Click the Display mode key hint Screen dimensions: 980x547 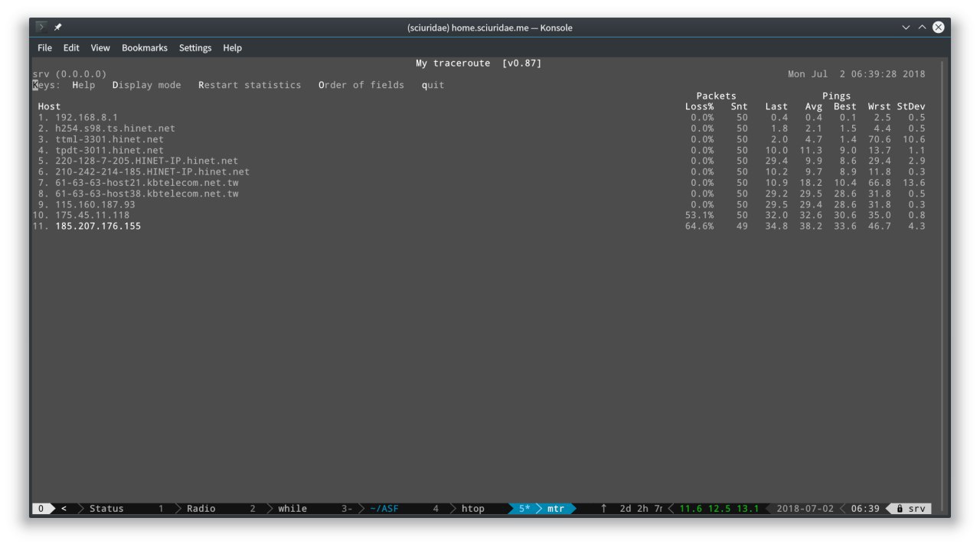146,85
